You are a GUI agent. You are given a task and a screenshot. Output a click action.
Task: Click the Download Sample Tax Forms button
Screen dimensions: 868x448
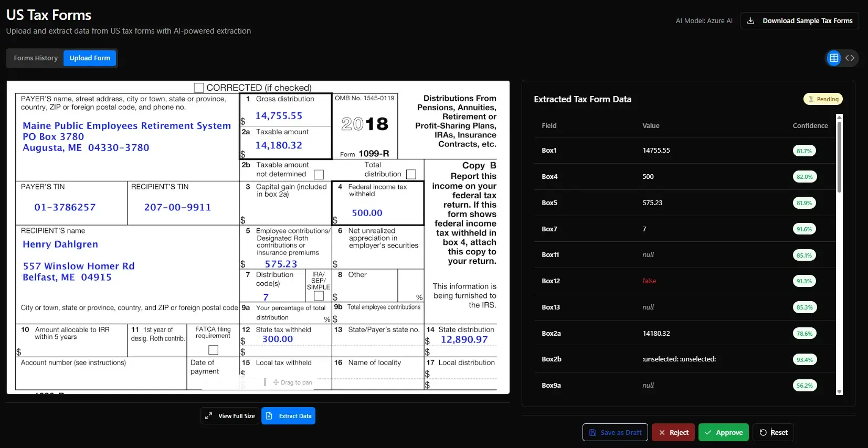point(799,21)
